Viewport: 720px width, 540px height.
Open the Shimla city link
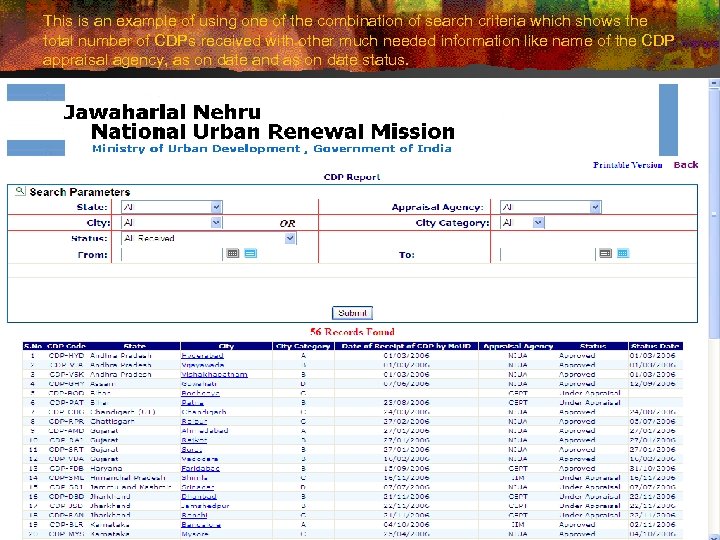click(x=194, y=478)
